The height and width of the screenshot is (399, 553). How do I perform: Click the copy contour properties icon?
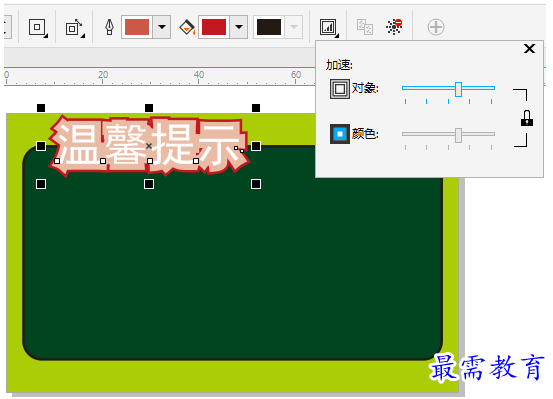pyautogui.click(x=365, y=27)
